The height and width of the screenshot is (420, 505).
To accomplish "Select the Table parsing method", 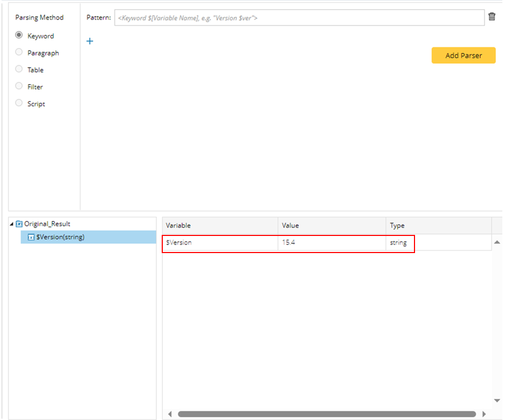I will tap(19, 69).
